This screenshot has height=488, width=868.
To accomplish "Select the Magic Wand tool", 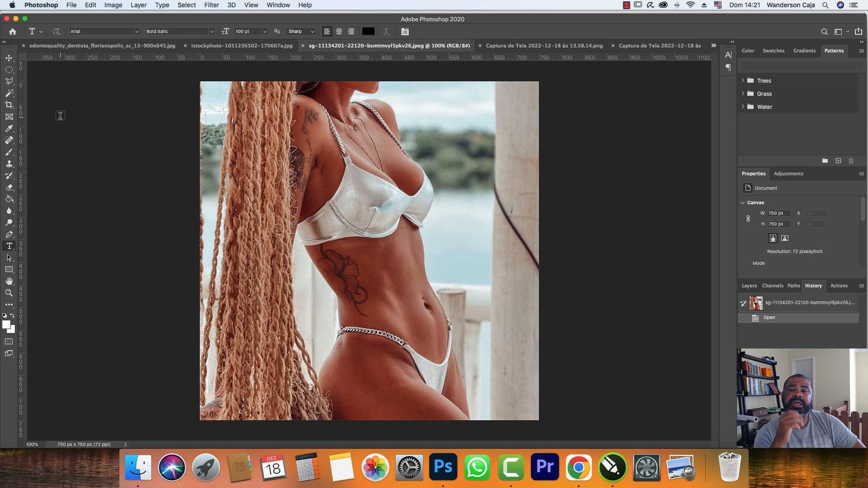I will pos(9,93).
